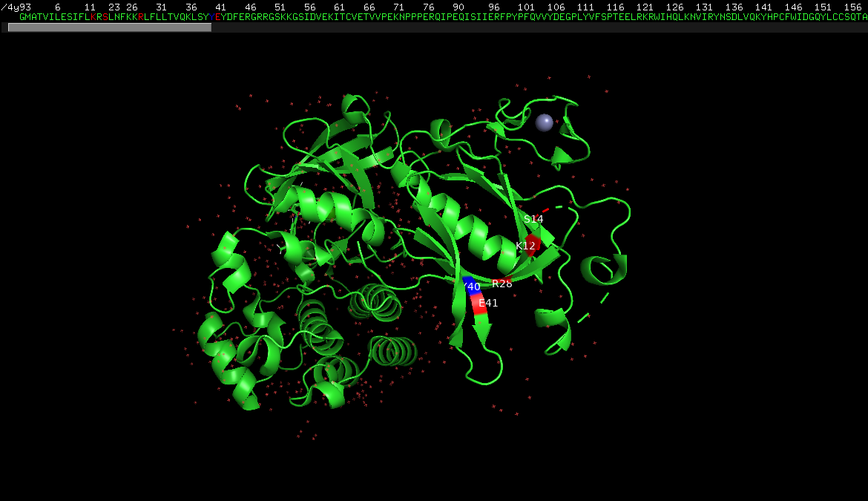The height and width of the screenshot is (501, 868).
Task: Click residue number 101 in sequence ruler
Action: pos(526,7)
